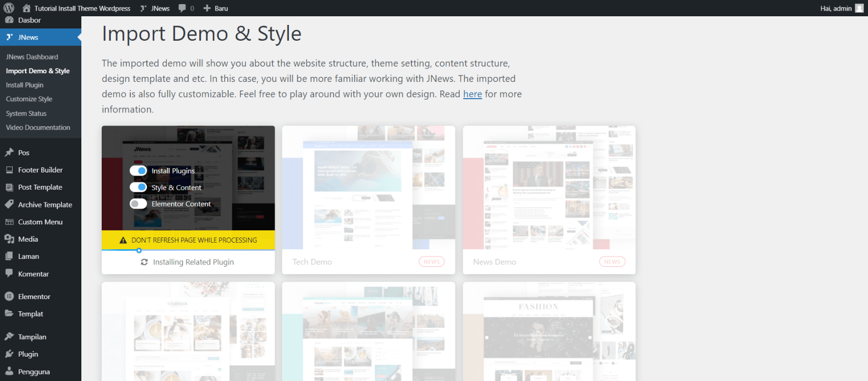Click the import progress bar handle
Screen dimensions: 868x381
point(139,250)
